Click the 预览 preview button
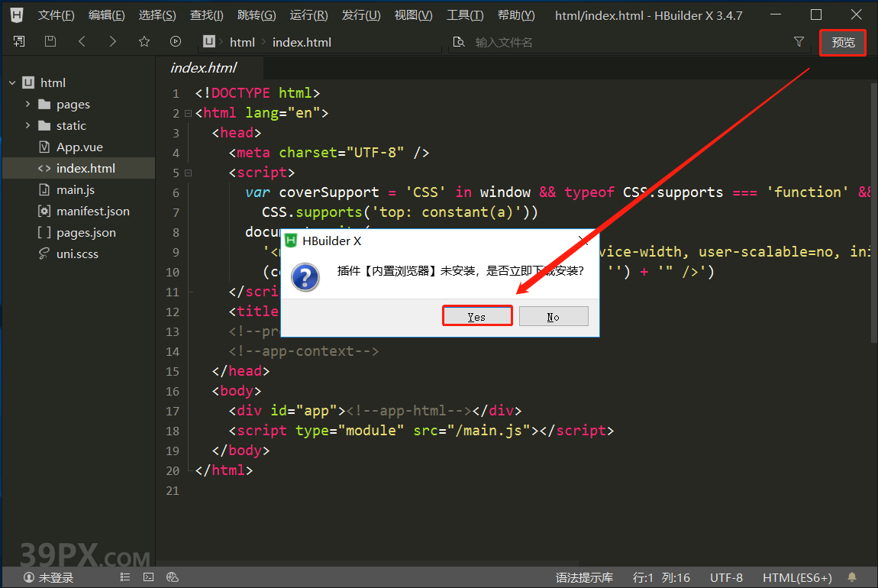Image resolution: width=878 pixels, height=588 pixels. (x=843, y=43)
